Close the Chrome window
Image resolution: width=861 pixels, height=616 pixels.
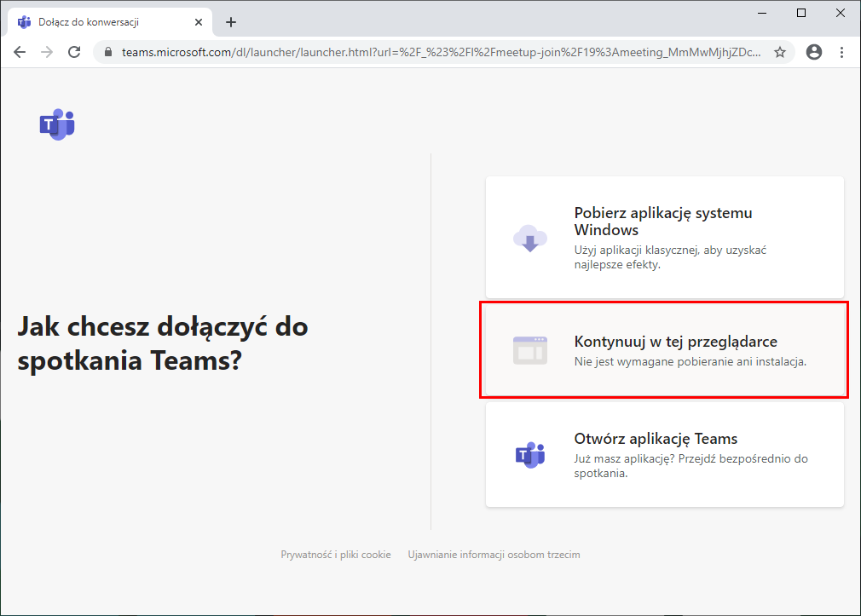pos(841,13)
